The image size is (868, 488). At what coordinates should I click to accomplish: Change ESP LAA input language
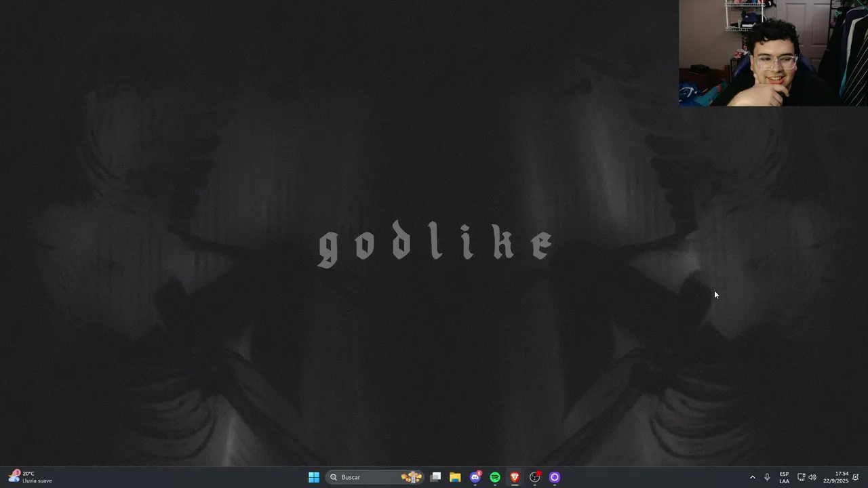(x=784, y=477)
